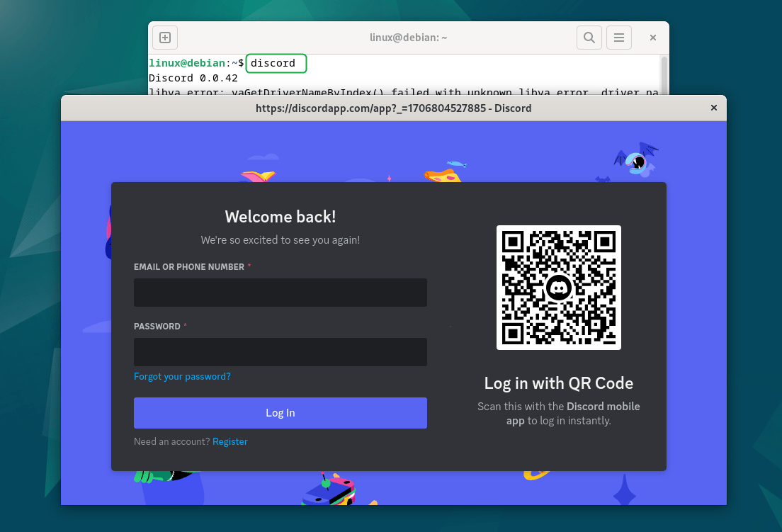This screenshot has height=532, width=782.
Task: Close the terminal window
Action: pos(653,38)
